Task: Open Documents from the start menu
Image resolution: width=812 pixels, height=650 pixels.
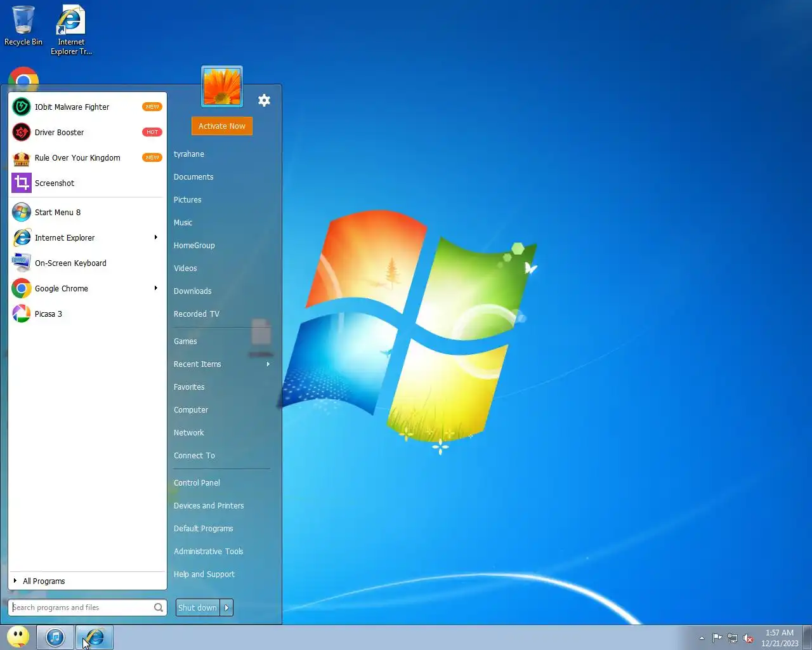Action: [193, 176]
